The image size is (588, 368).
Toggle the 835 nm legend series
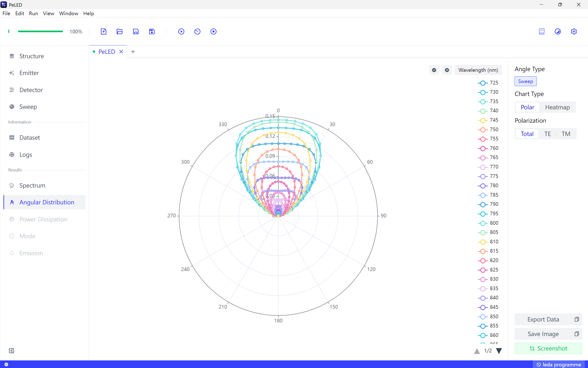[488, 288]
